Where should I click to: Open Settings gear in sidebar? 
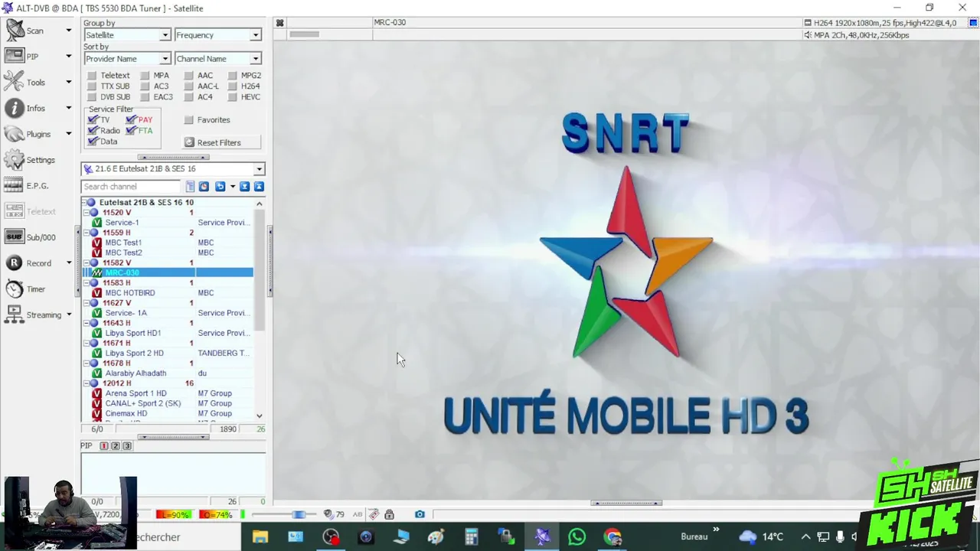point(15,160)
